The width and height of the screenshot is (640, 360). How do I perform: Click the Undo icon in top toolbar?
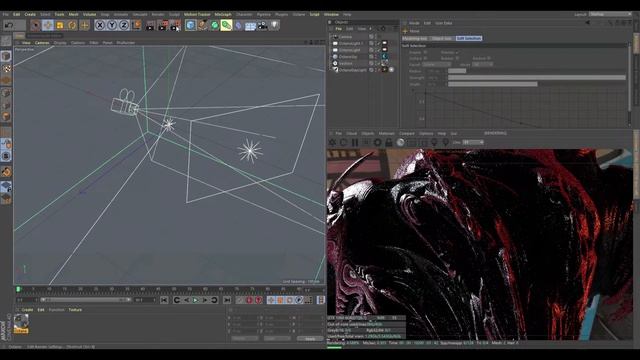tap(8, 25)
